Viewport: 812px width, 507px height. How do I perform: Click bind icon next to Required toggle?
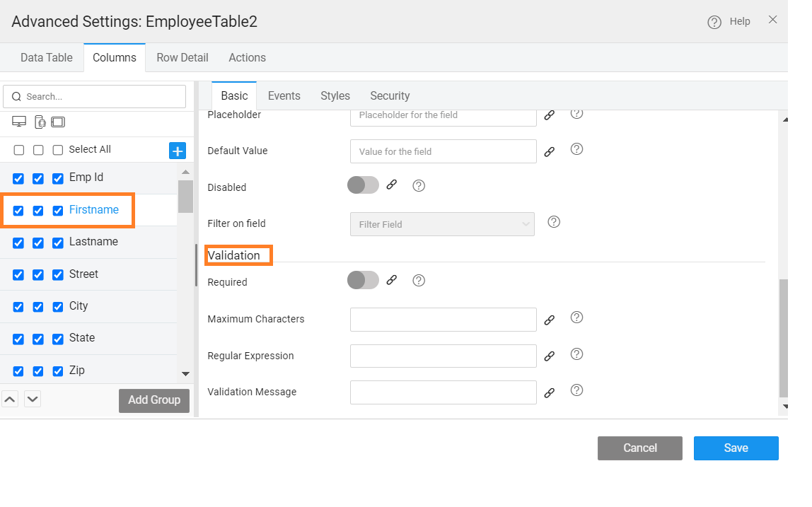(392, 280)
